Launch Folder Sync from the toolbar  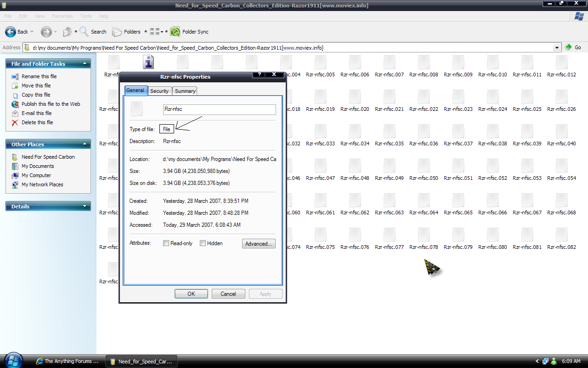[x=189, y=32]
